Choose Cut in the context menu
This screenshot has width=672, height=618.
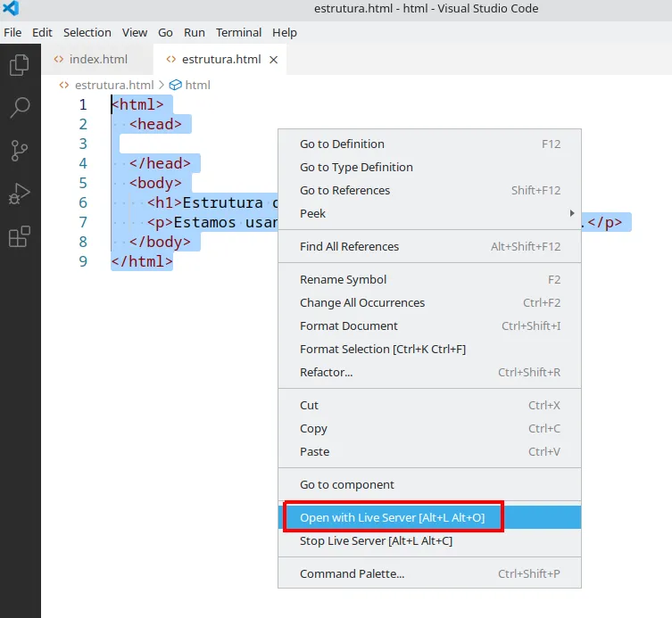click(x=429, y=405)
